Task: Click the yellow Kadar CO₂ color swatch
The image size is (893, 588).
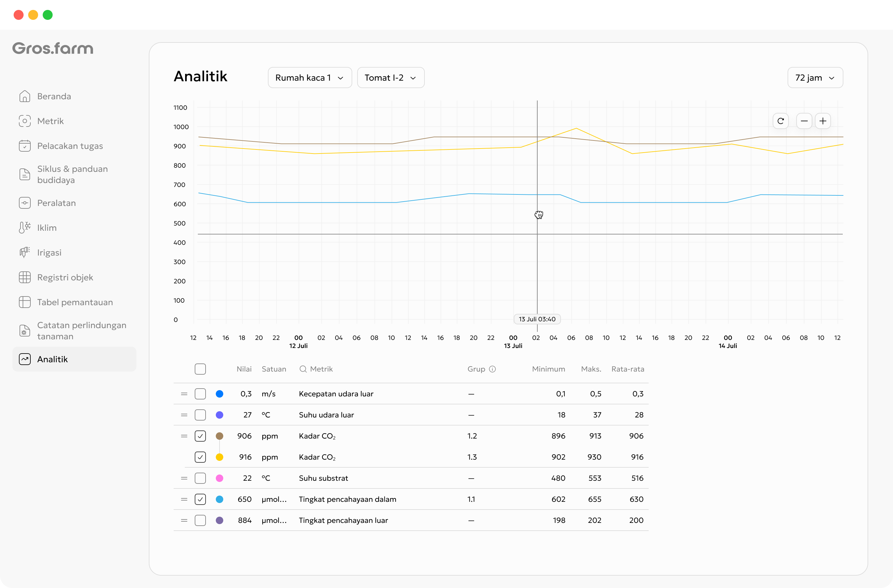Action: pos(220,457)
